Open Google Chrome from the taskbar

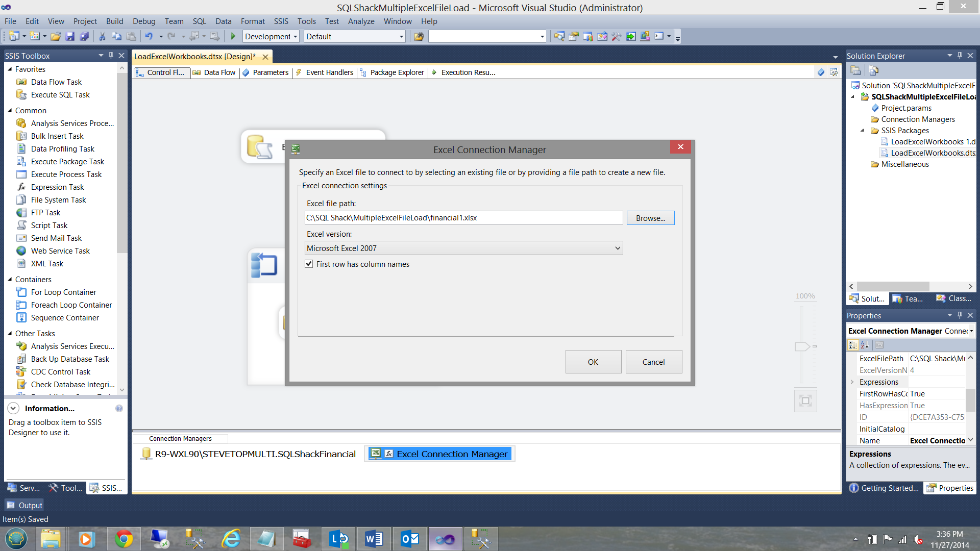point(124,539)
